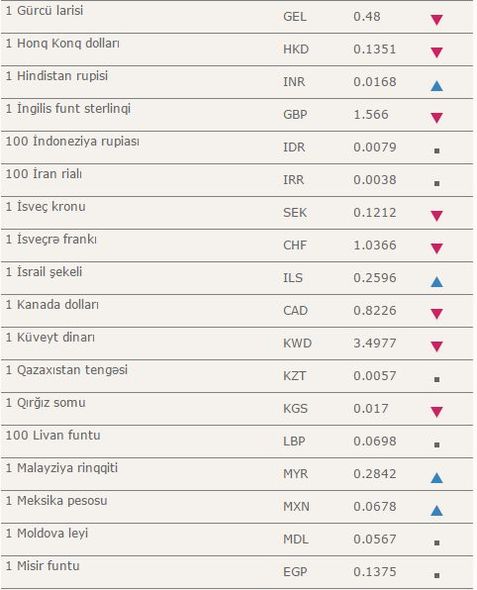Click the red down arrow for GEL

pyautogui.click(x=436, y=20)
